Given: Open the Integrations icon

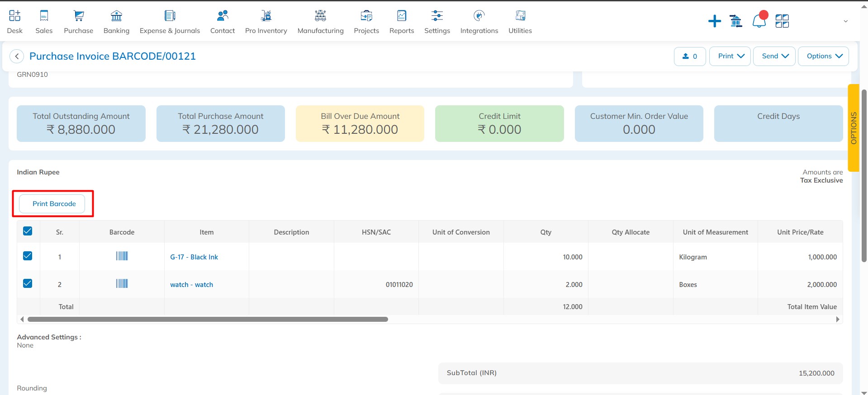Looking at the screenshot, I should click(479, 16).
